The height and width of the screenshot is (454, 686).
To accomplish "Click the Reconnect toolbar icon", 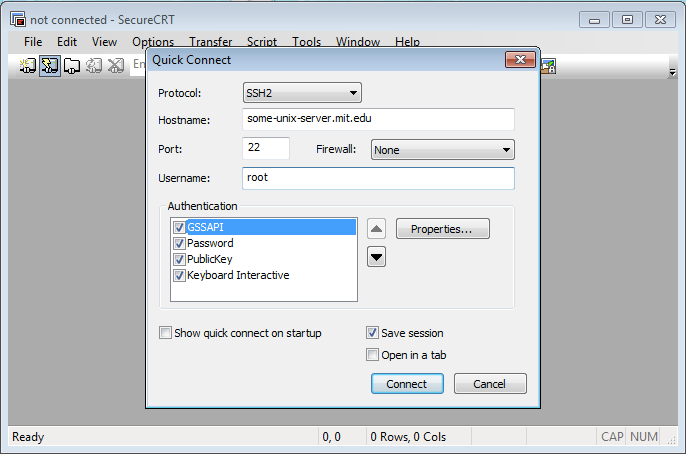I will [x=94, y=66].
